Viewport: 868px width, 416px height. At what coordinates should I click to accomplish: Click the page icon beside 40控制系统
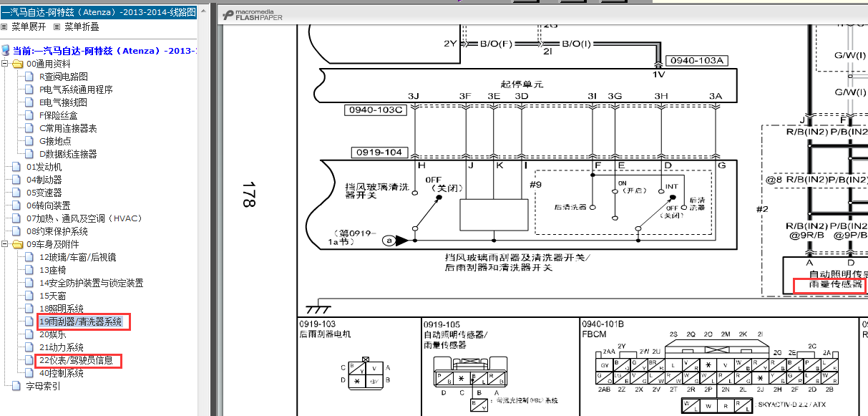coord(30,373)
